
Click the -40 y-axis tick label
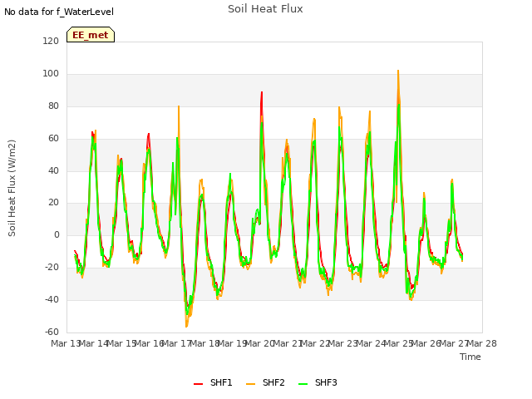pos(52,299)
